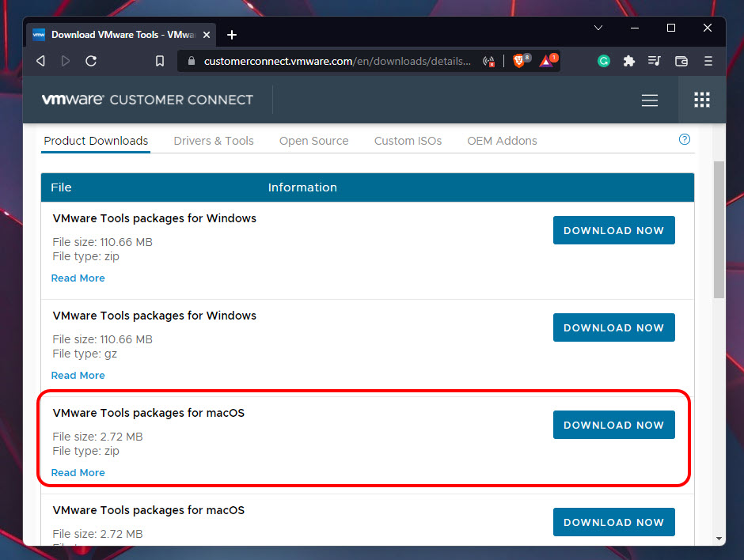Read More about Windows gz package
This screenshot has height=560, width=744.
(78, 376)
